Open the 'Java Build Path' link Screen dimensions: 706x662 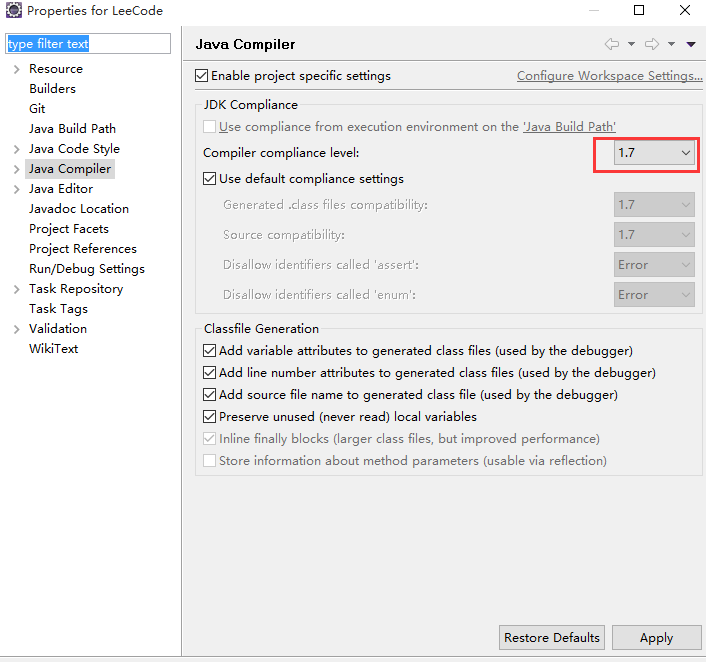569,127
